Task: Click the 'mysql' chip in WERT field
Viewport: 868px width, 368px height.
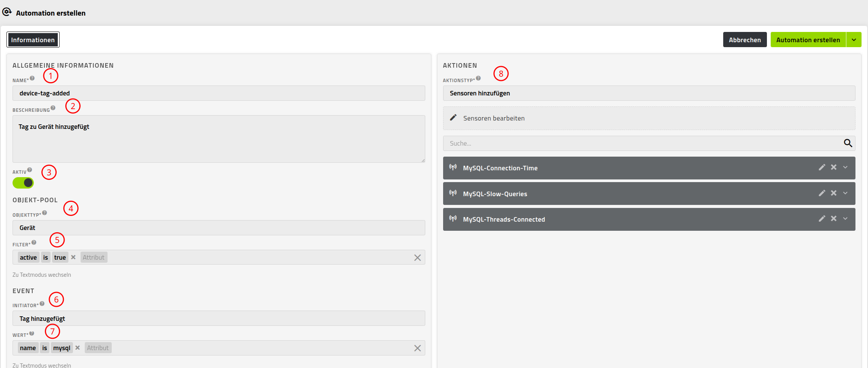Action: point(62,348)
